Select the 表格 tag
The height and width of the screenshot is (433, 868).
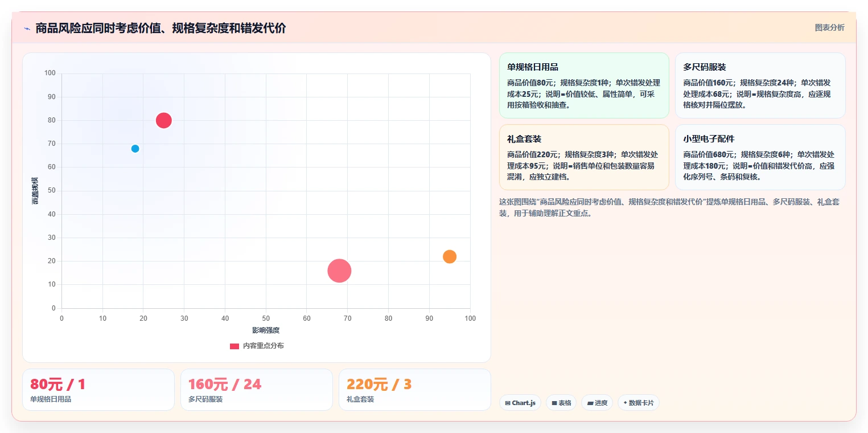coord(561,403)
